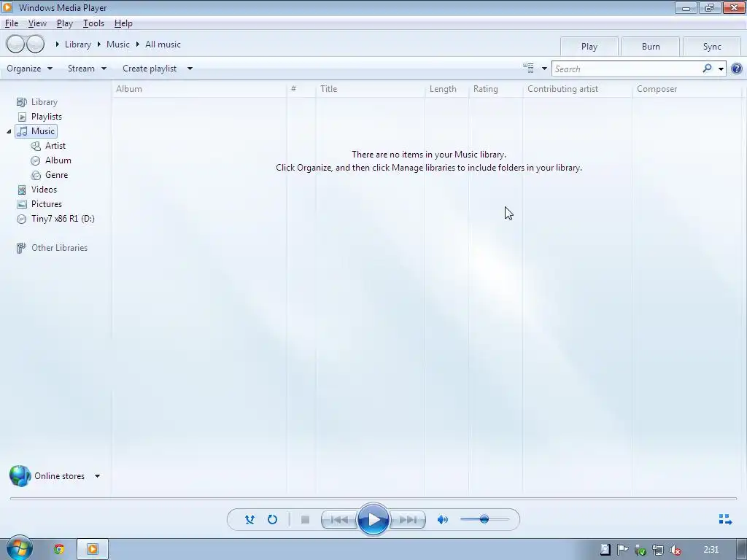Click the Forward navigation button

coord(35,44)
